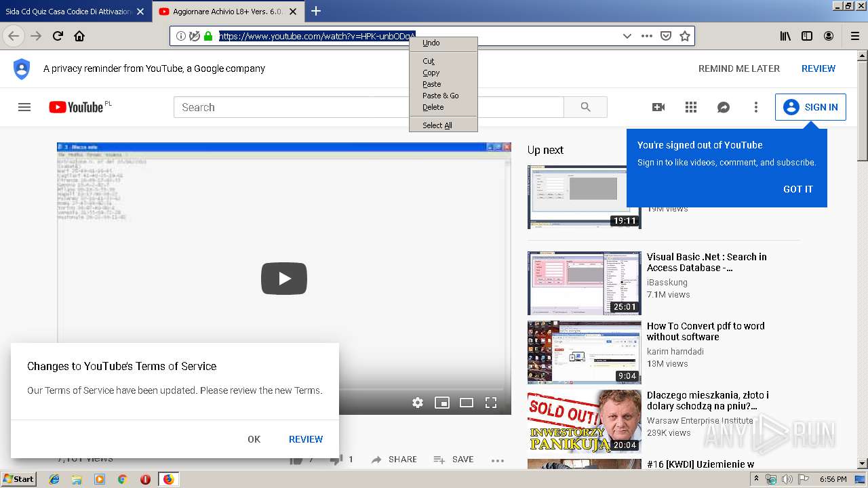Viewport: 868px width, 488px height.
Task: Launch Internet Explorer from taskbar
Action: pyautogui.click(x=54, y=479)
